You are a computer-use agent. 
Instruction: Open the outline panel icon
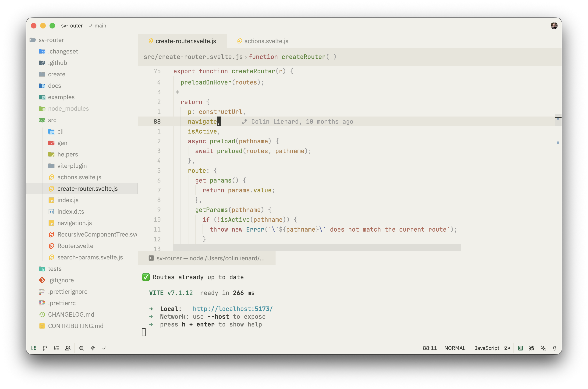coord(57,348)
